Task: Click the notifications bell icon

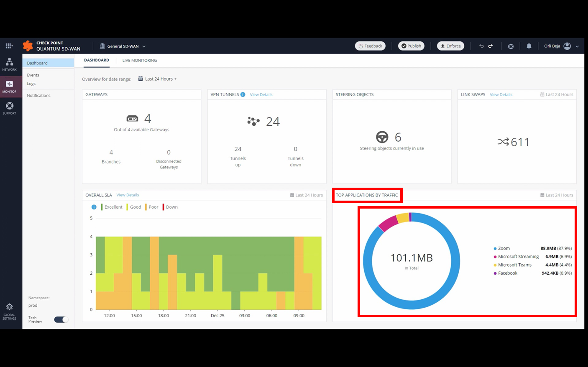Action: click(x=529, y=46)
